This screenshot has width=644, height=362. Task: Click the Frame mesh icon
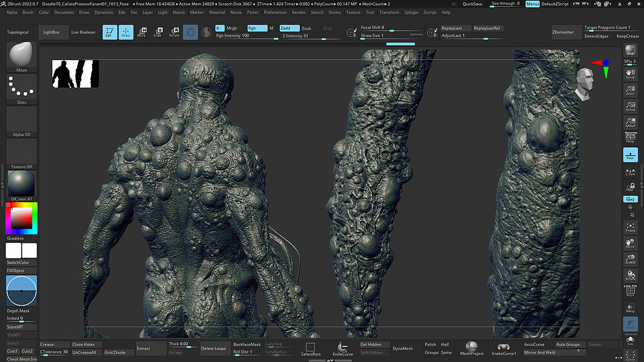point(630,227)
